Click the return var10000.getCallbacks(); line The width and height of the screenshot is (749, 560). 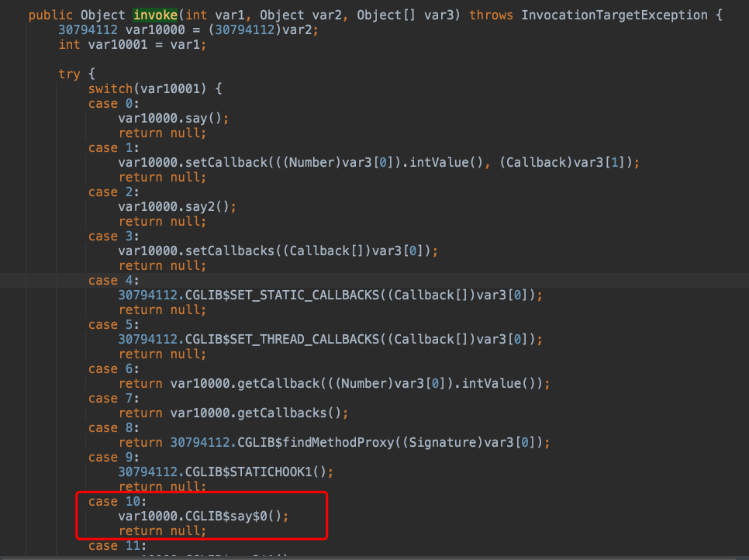click(x=233, y=413)
